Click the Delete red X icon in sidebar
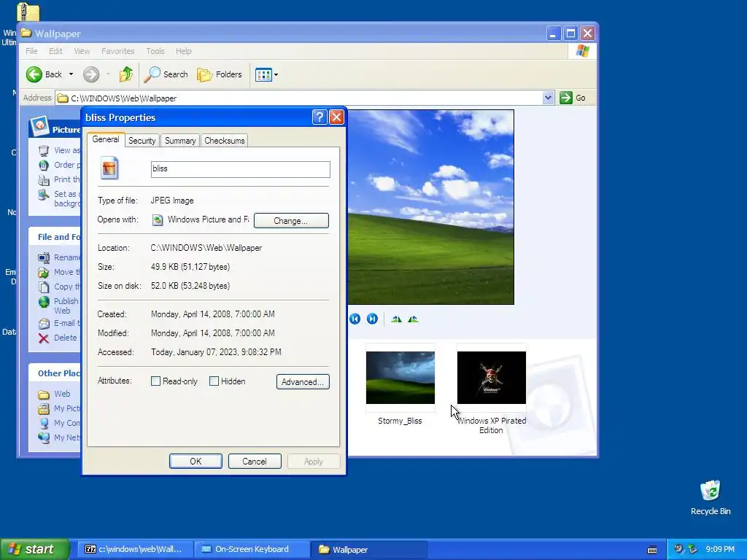Viewport: 747px width, 560px height. tap(43, 338)
